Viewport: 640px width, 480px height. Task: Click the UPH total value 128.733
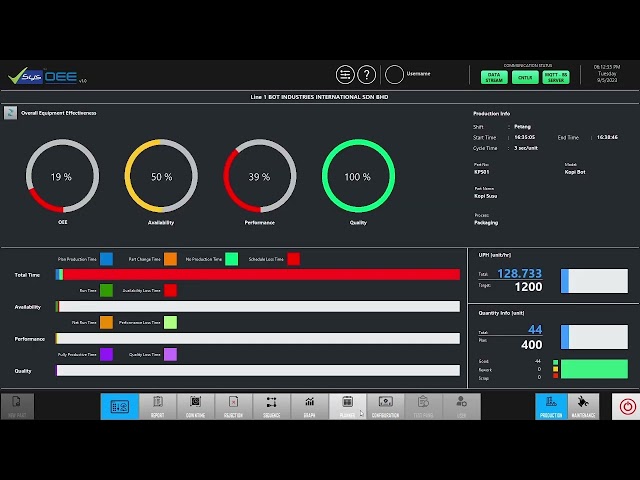pos(520,273)
